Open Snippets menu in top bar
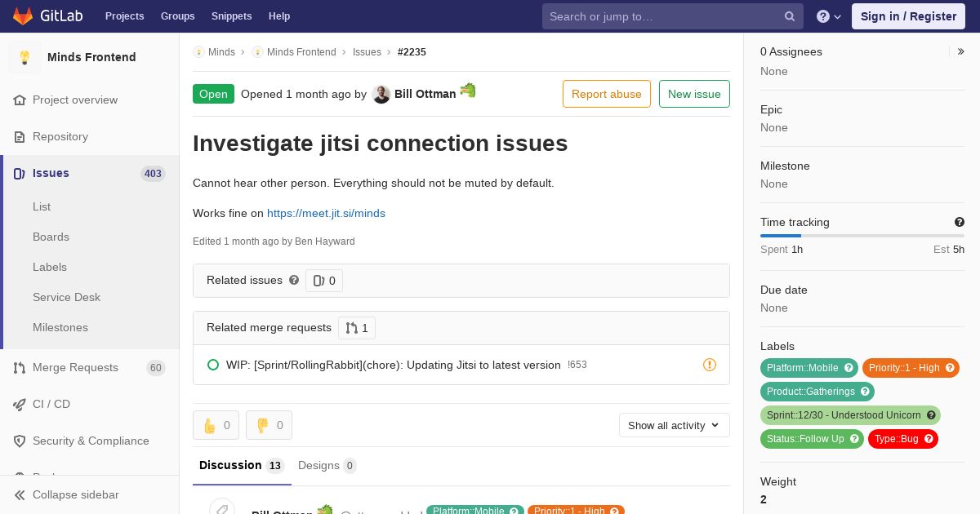This screenshot has width=980, height=514. pyautogui.click(x=231, y=16)
